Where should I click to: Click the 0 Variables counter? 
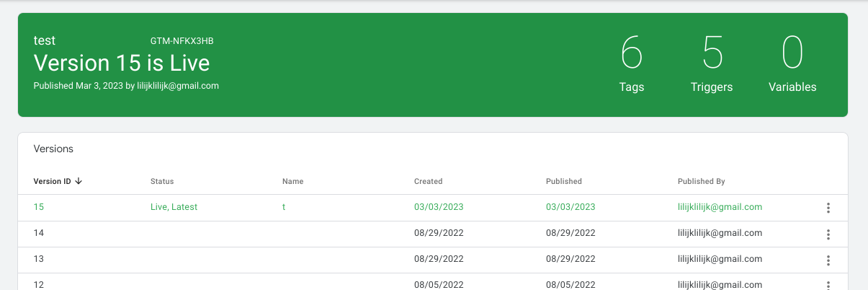792,64
